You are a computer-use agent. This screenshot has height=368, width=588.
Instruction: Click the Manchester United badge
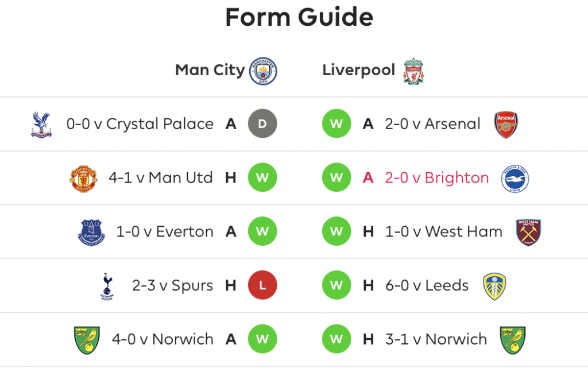tap(83, 179)
